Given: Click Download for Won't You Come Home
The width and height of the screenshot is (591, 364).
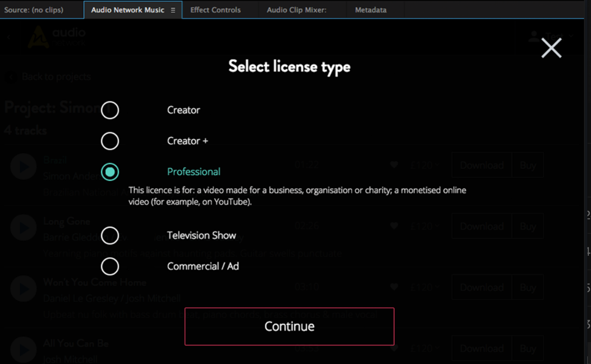Looking at the screenshot, I should tap(481, 287).
